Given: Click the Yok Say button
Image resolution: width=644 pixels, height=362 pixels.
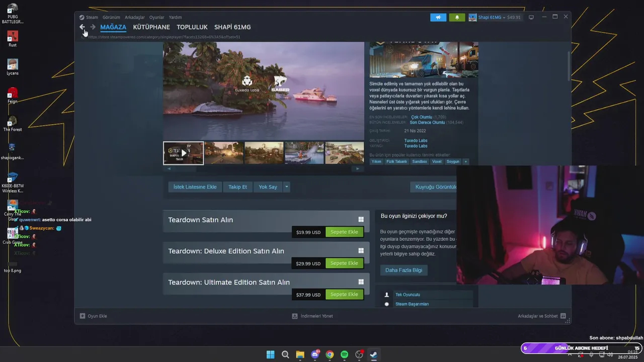Looking at the screenshot, I should click(x=268, y=187).
